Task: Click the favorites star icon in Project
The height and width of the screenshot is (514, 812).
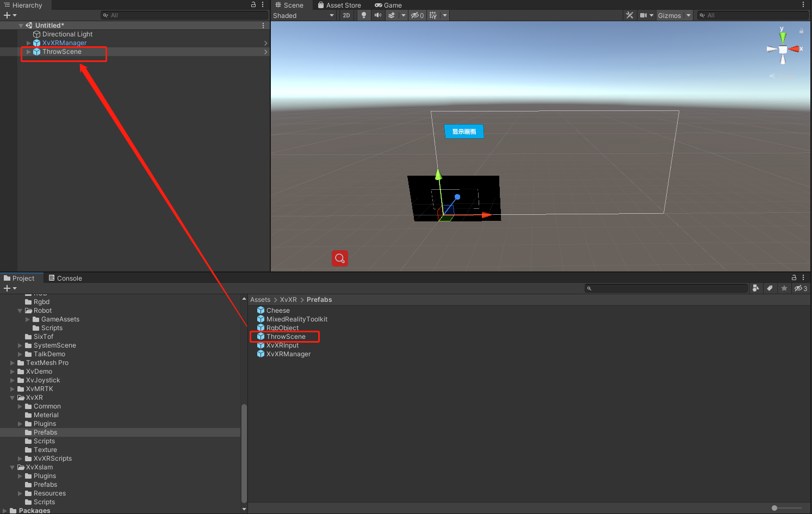Action: (x=784, y=288)
